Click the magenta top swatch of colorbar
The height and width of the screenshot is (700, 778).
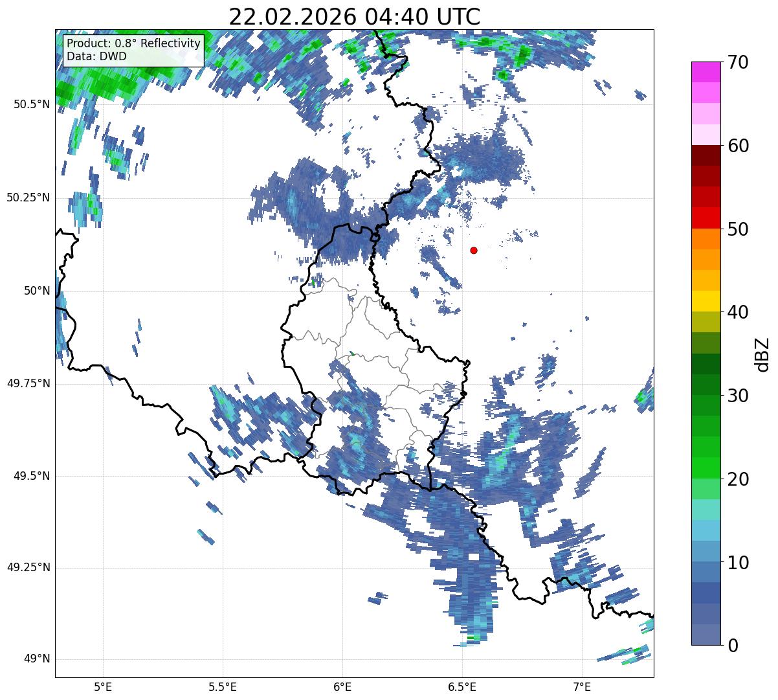[706, 72]
